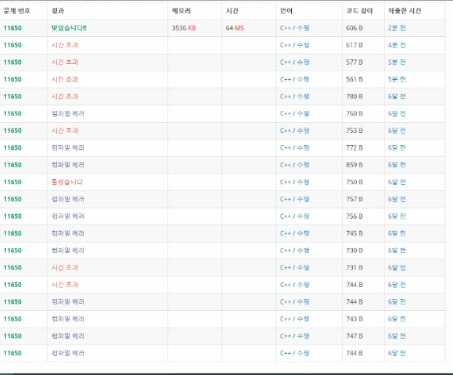Viewport: 453px width, 375px height.
Task: Open problem 11650 link in the 577 B row
Action: (x=13, y=62)
